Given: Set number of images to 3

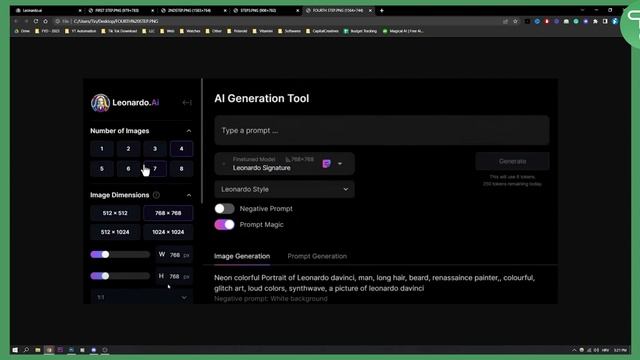Looking at the screenshot, I should pyautogui.click(x=155, y=149).
